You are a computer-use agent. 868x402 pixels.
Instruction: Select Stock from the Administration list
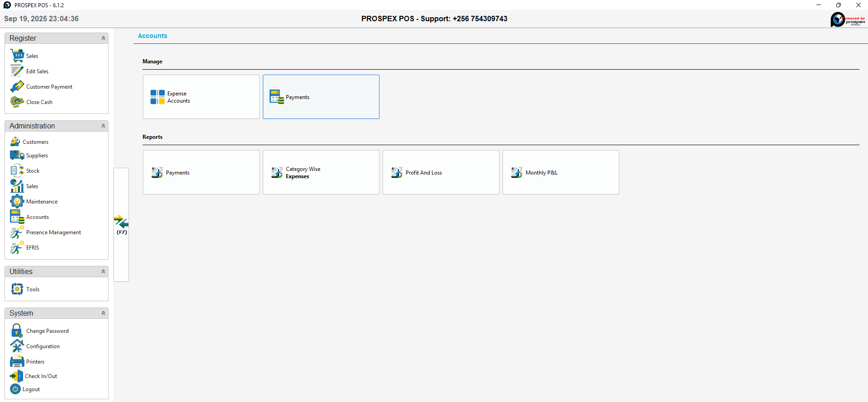pos(33,171)
